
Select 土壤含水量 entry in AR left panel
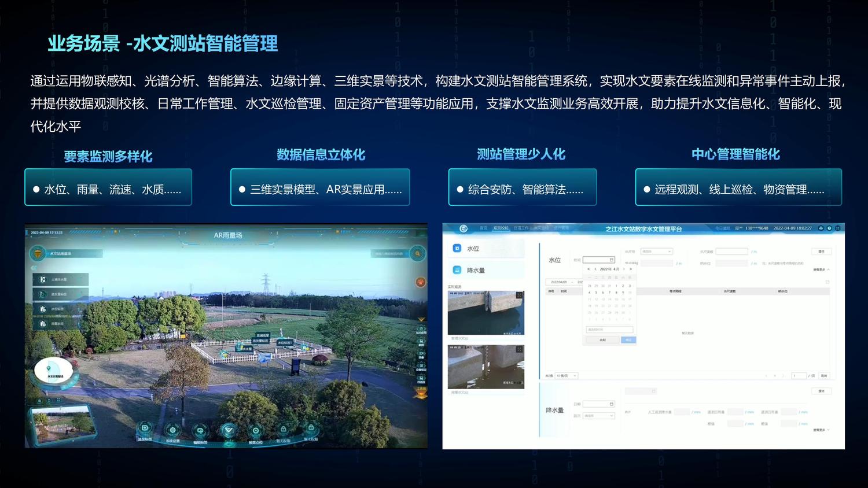click(61, 279)
